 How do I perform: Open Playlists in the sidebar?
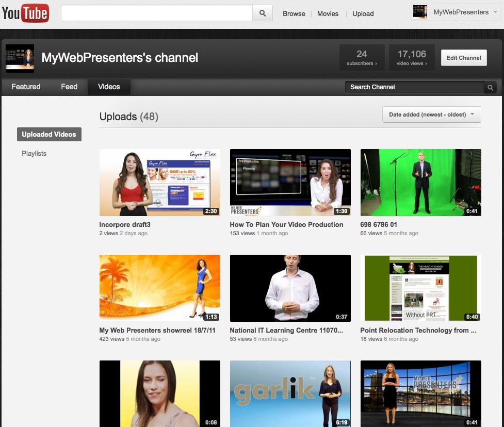pos(34,153)
